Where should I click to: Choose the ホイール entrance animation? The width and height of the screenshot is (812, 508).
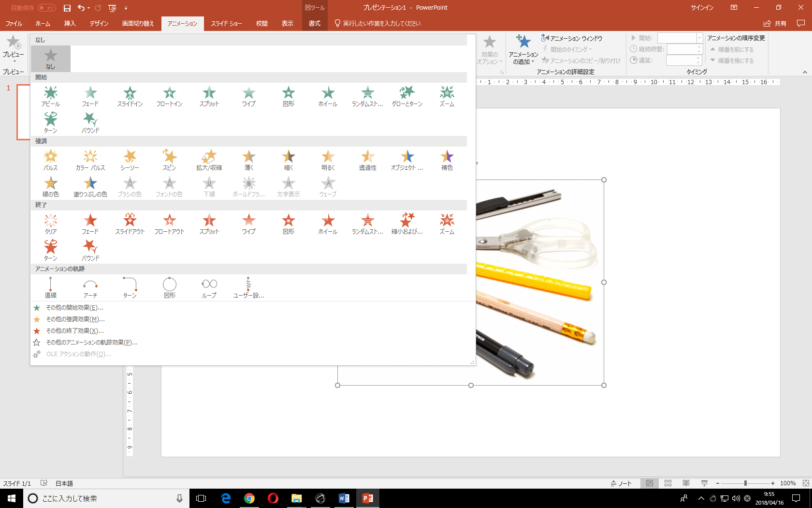point(328,96)
